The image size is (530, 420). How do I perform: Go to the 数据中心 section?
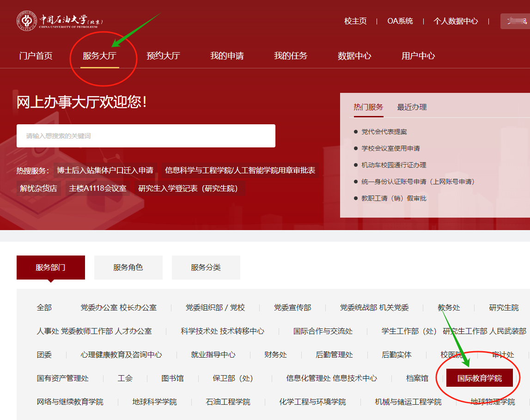tap(354, 55)
